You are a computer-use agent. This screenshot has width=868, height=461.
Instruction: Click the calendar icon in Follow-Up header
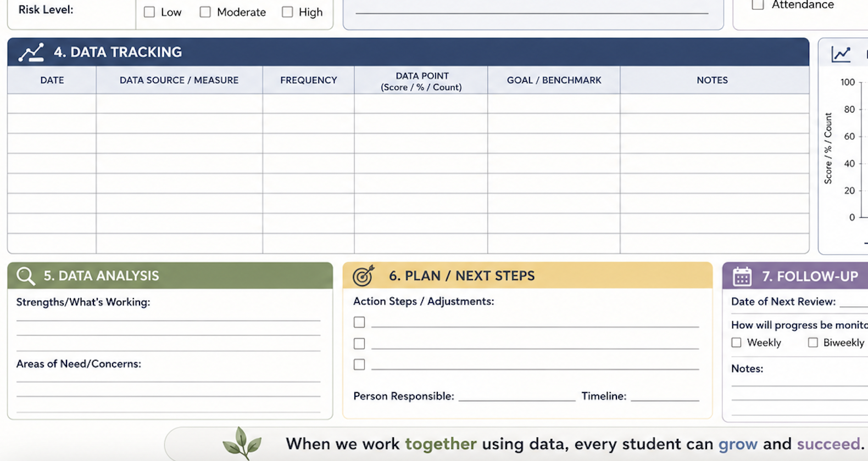[742, 277]
